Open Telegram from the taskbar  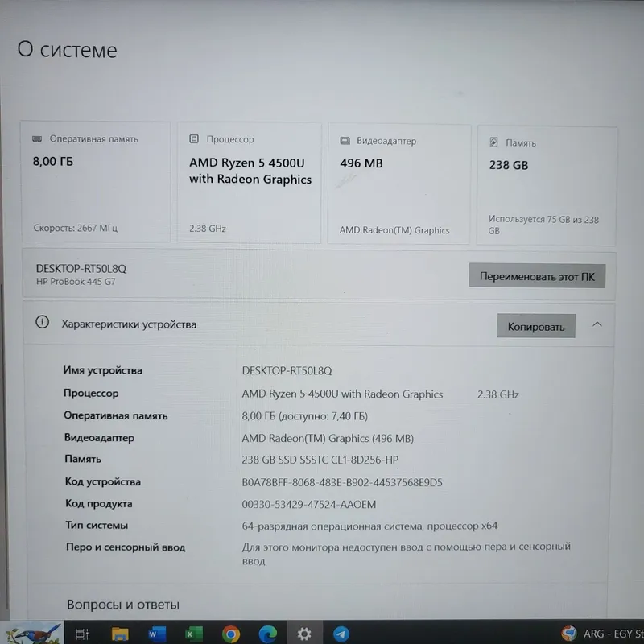coord(341,634)
